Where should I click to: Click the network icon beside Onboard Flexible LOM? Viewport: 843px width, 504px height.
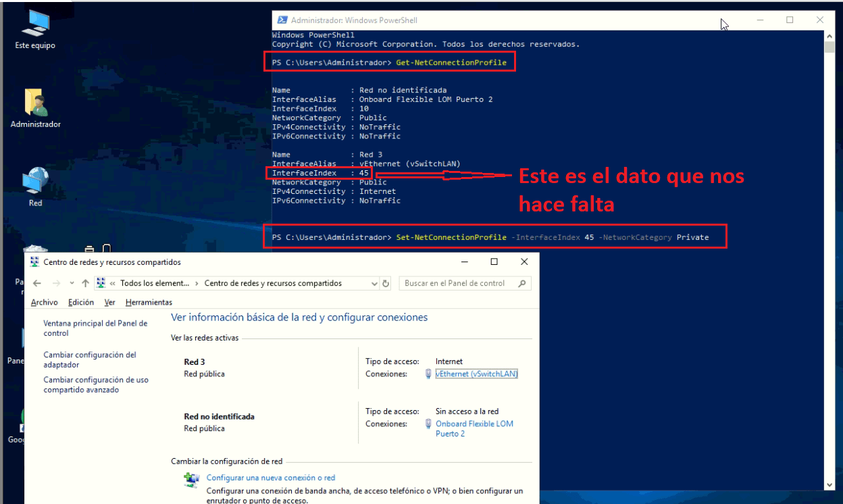pyautogui.click(x=428, y=424)
